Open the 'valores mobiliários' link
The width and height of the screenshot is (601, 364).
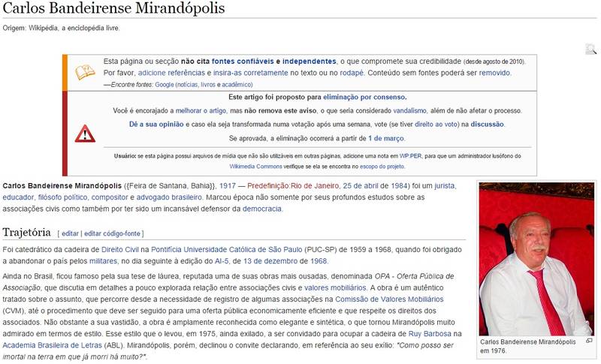tap(335, 288)
